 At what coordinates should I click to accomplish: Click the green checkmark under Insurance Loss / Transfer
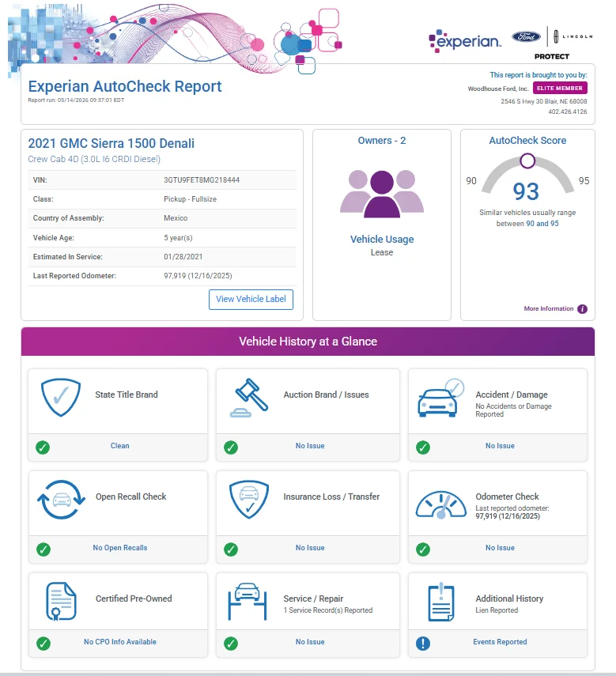click(231, 549)
